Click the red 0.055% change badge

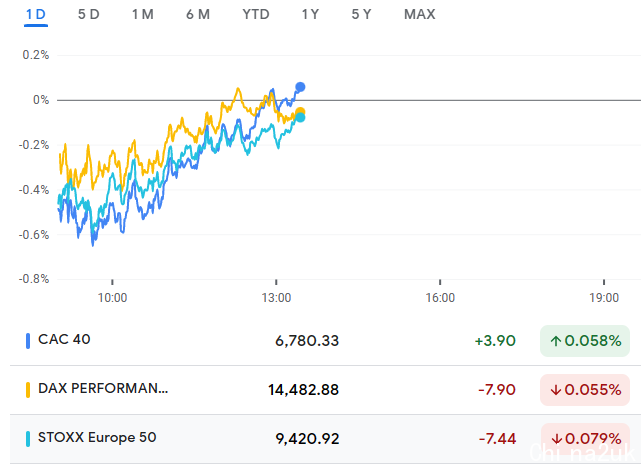tap(585, 390)
